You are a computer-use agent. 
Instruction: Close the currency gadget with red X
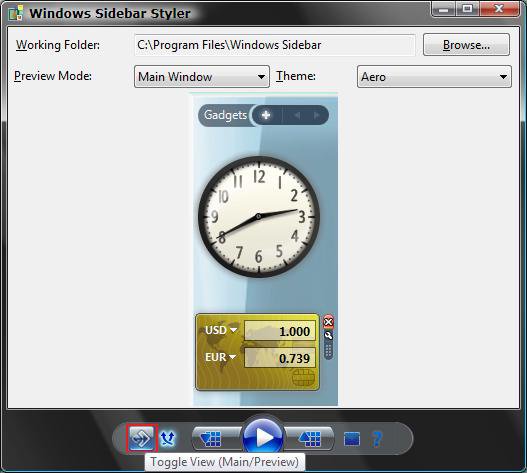tap(328, 322)
